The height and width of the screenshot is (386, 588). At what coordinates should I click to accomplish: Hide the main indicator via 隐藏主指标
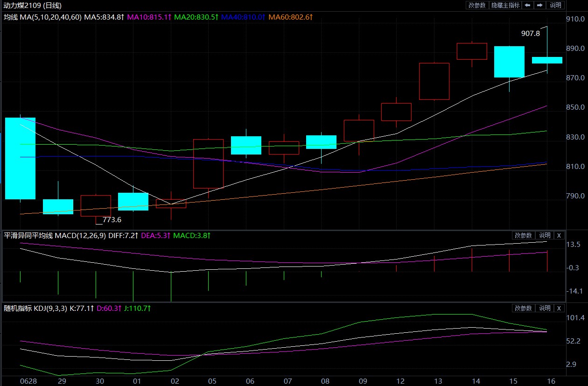[505, 5]
